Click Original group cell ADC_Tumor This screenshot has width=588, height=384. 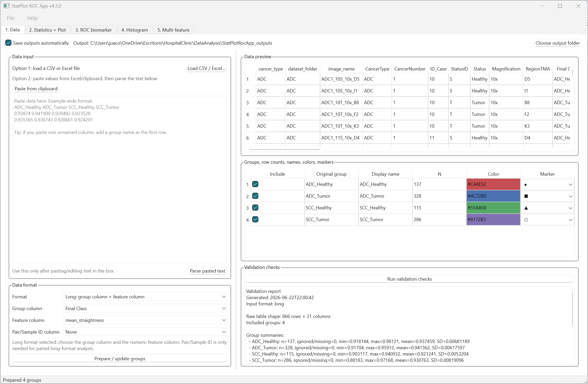(331, 196)
